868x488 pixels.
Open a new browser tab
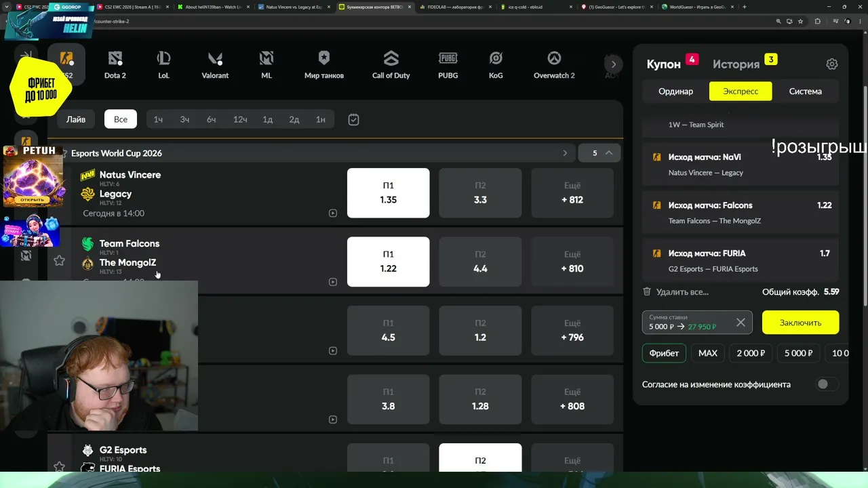tap(745, 7)
